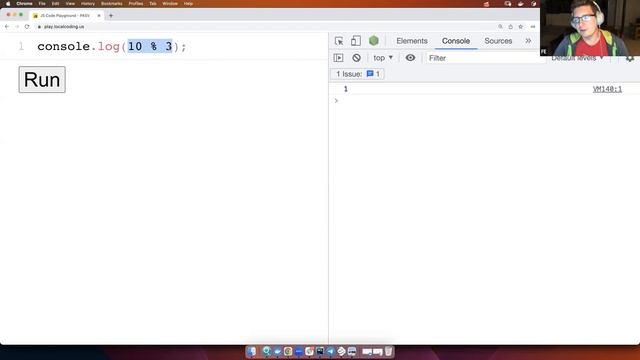Screen dimensions: 640x360
Task: Focus the console Filter field
Action: click(x=486, y=58)
